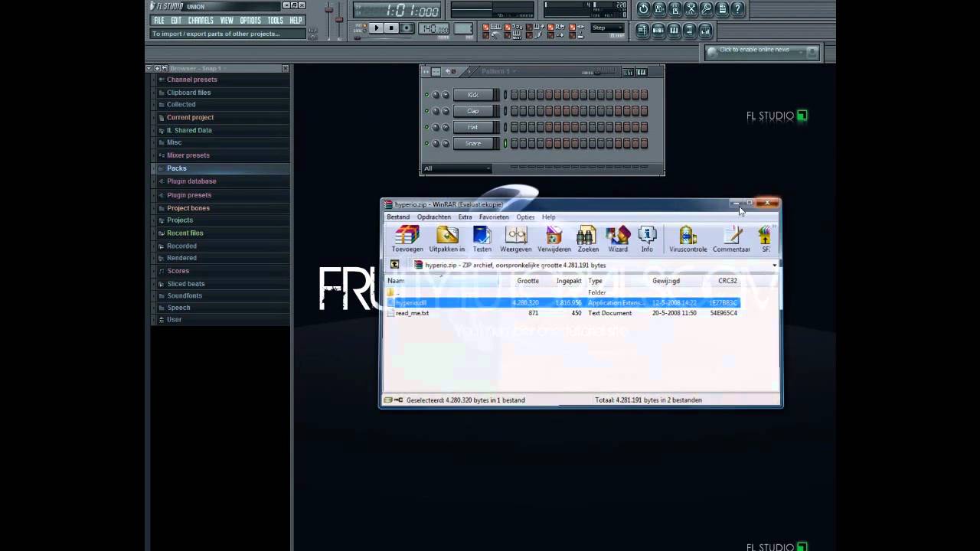The height and width of the screenshot is (551, 980).
Task: Click the Viruscontrole icon
Action: coord(688,239)
